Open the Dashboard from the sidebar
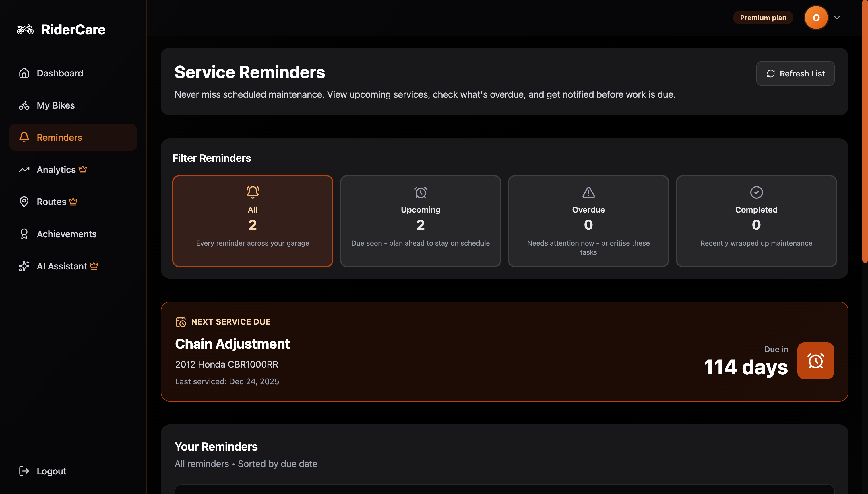This screenshot has width=868, height=494. [60, 73]
